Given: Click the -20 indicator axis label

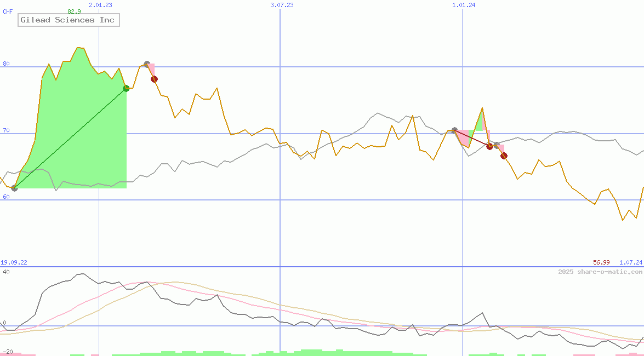Looking at the screenshot, I should pos(7,352).
